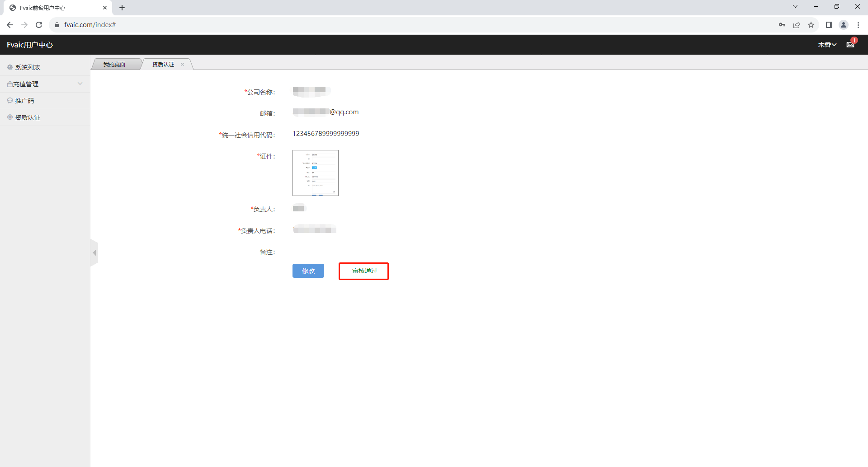Screen dimensions: 868x467
Task: Open the Chrome three-dot menu
Action: [x=858, y=25]
